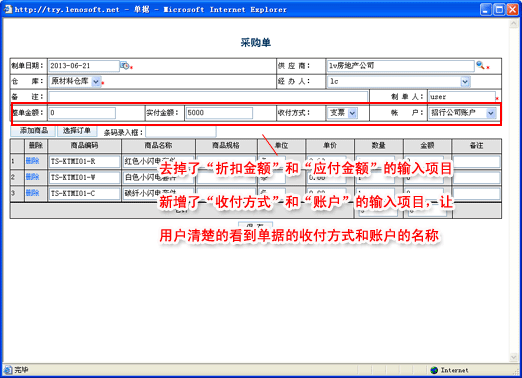Click the 条码录入框 barcode input

[x=181, y=132]
